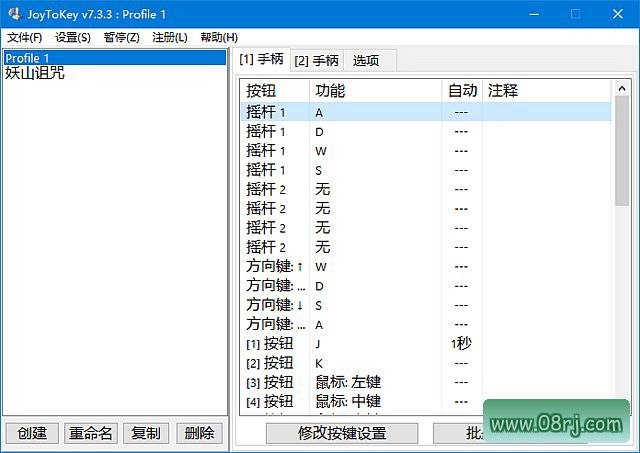This screenshot has width=640, height=453.
Task: Select the 方向键 ↑ row
Action: (x=426, y=267)
